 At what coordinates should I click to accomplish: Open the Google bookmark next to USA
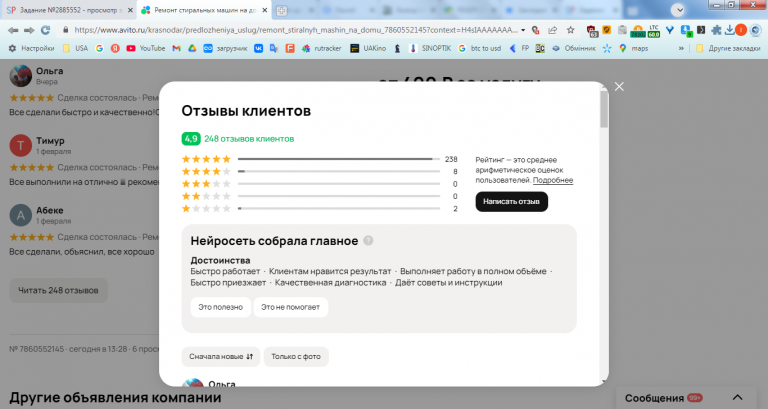(99, 48)
